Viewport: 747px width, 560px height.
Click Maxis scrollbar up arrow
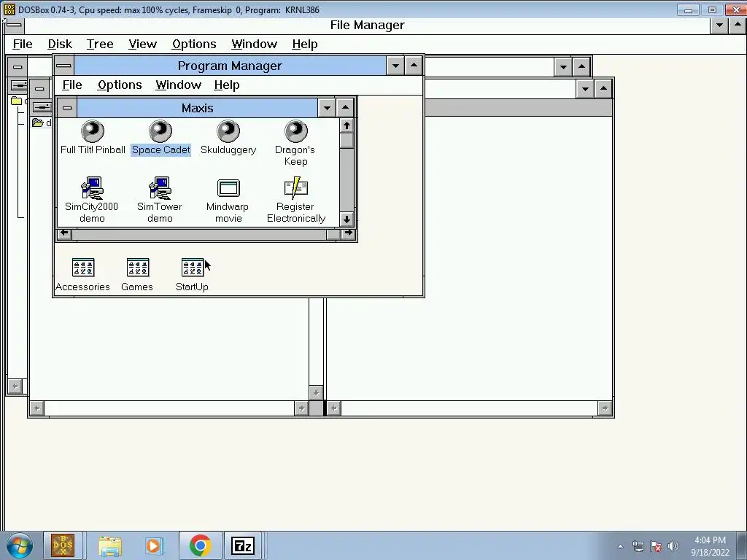tap(347, 125)
